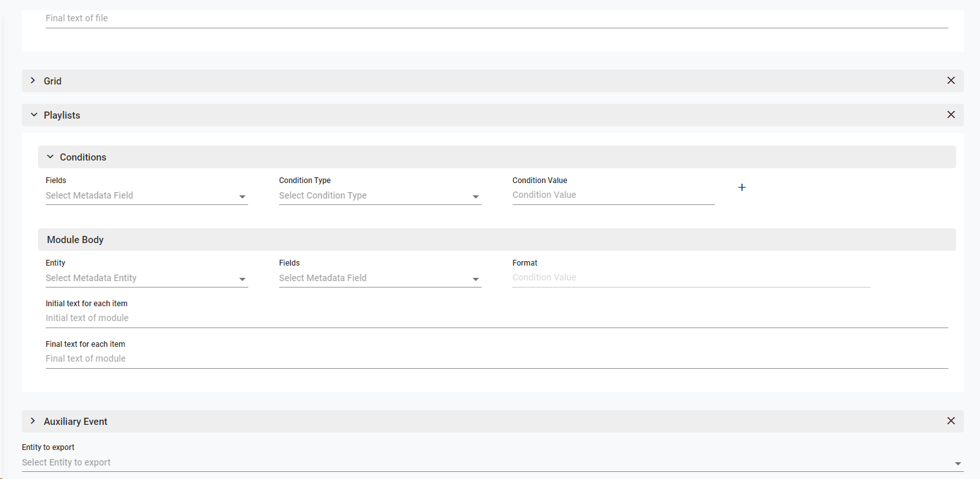Collapse the Playlists section chevron
The image size is (980, 479).
point(34,115)
